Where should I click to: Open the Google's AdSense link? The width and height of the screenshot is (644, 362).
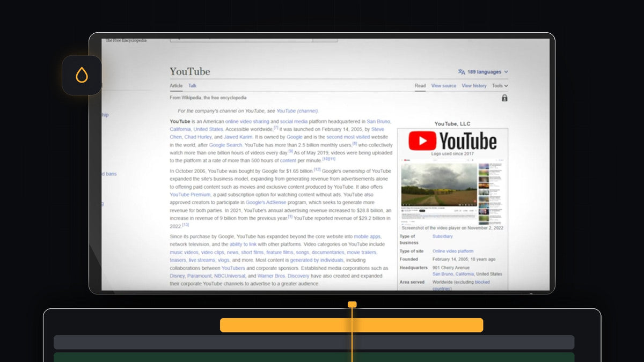coord(265,203)
